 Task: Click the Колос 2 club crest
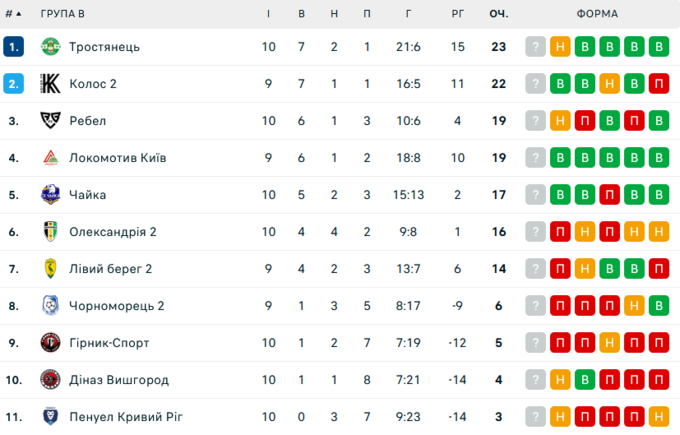50,84
